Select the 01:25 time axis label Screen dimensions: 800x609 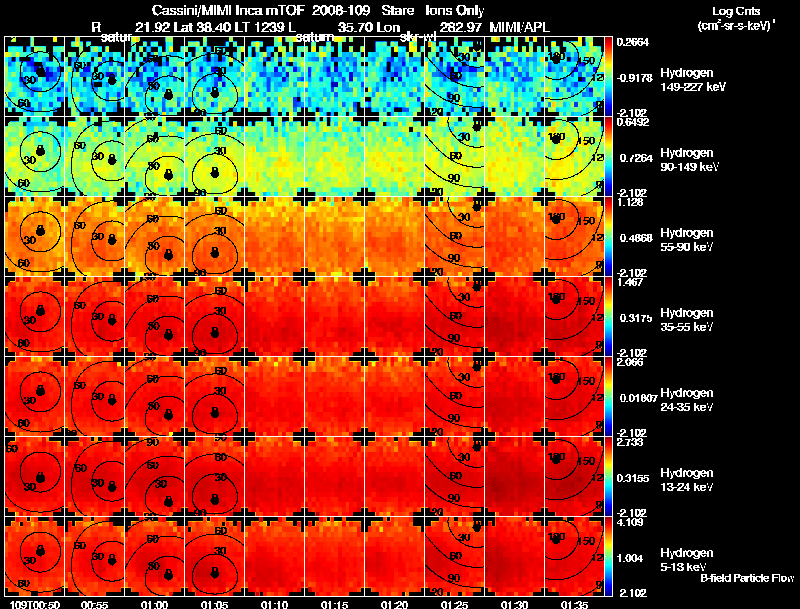click(454, 604)
